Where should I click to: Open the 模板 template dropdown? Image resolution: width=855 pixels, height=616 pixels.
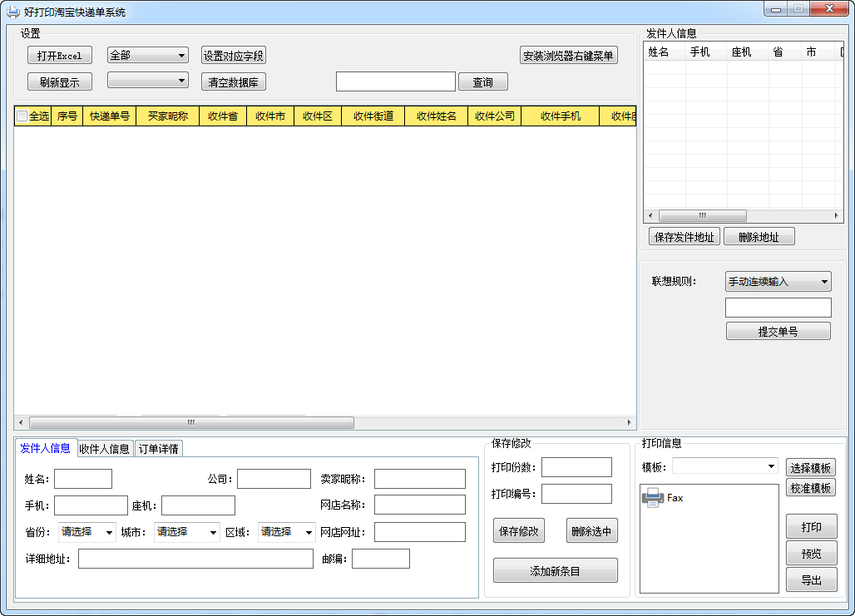(724, 466)
